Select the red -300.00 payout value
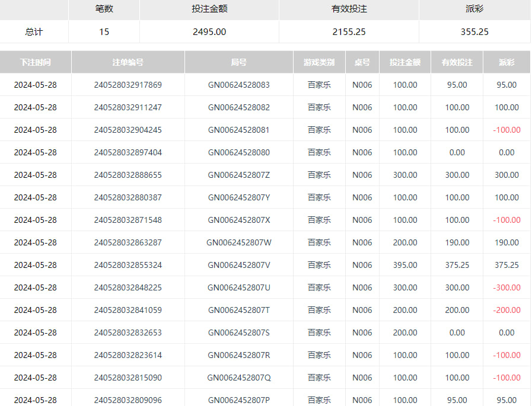 tap(506, 287)
